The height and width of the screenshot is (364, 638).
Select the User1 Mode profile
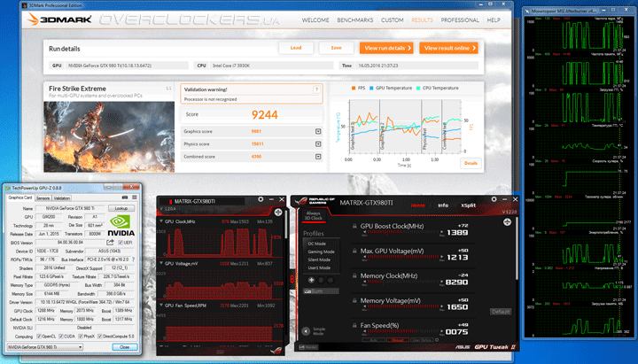pyautogui.click(x=319, y=268)
